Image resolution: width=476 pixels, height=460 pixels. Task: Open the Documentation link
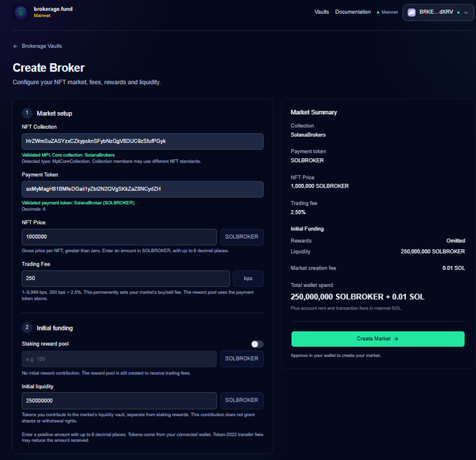tap(353, 12)
